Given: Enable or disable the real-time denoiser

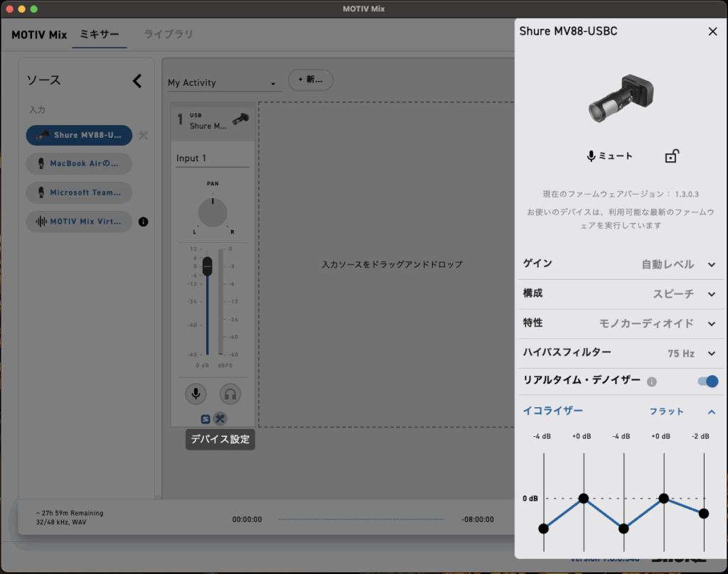Looking at the screenshot, I should point(707,381).
